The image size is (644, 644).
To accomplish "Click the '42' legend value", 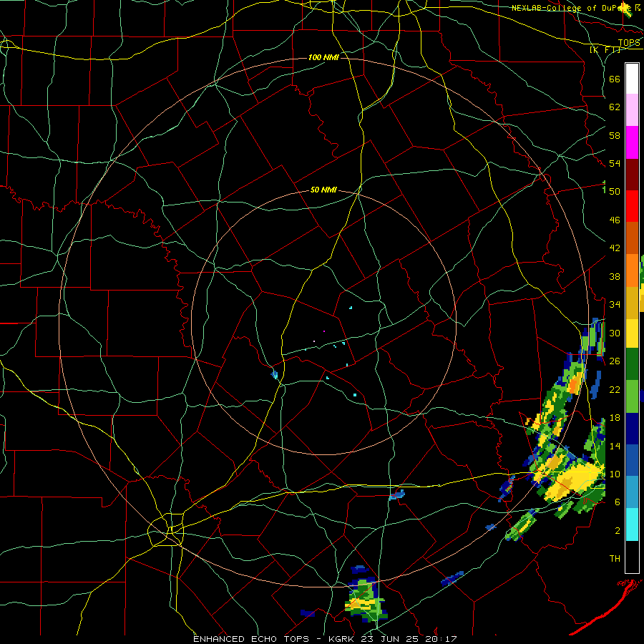I will (x=615, y=248).
